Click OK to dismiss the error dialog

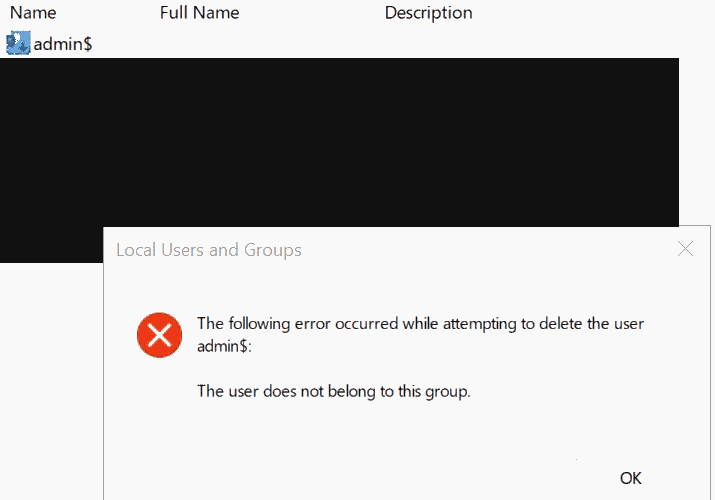coord(631,478)
